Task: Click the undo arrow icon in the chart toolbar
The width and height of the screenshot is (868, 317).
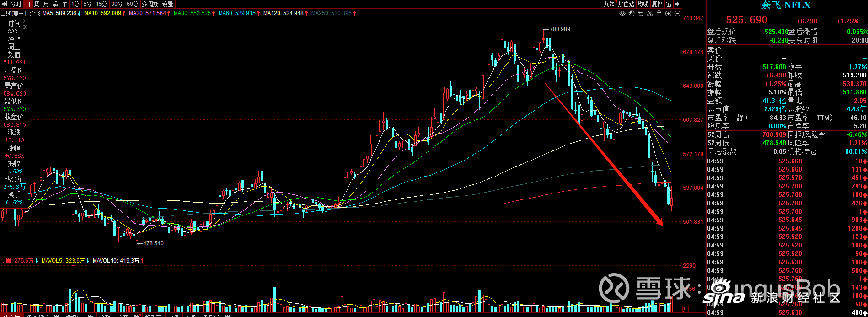Action: [641, 14]
